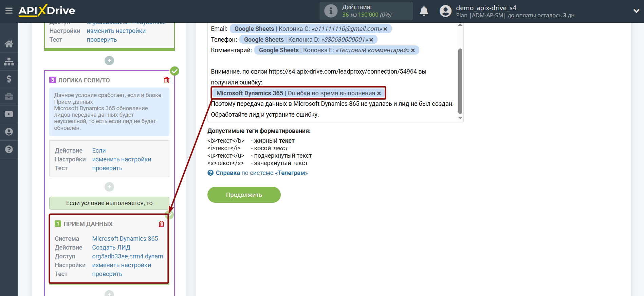Go to Home in the sidebar

click(x=9, y=44)
